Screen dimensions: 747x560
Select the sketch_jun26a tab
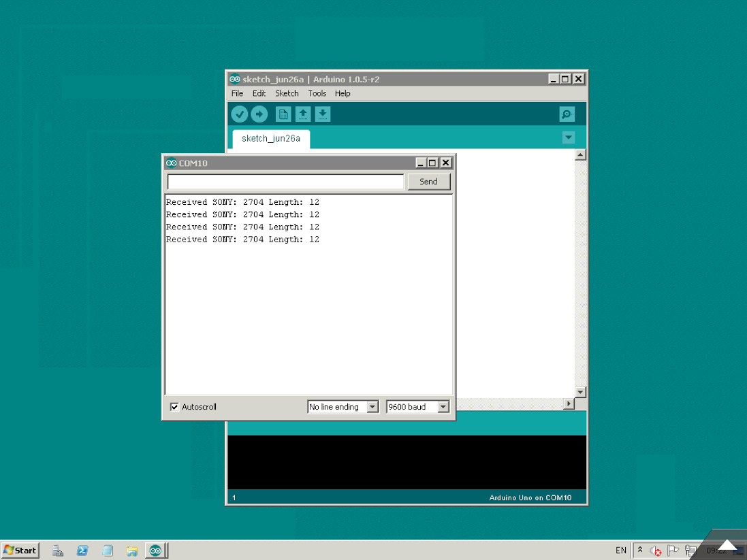[271, 139]
